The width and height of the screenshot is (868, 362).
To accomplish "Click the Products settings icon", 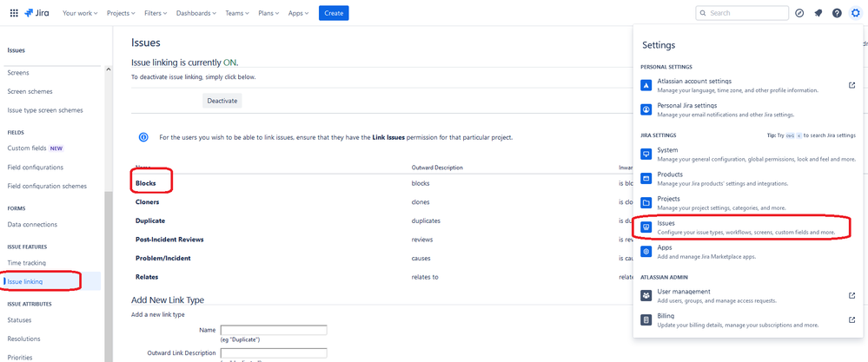I will 646,178.
